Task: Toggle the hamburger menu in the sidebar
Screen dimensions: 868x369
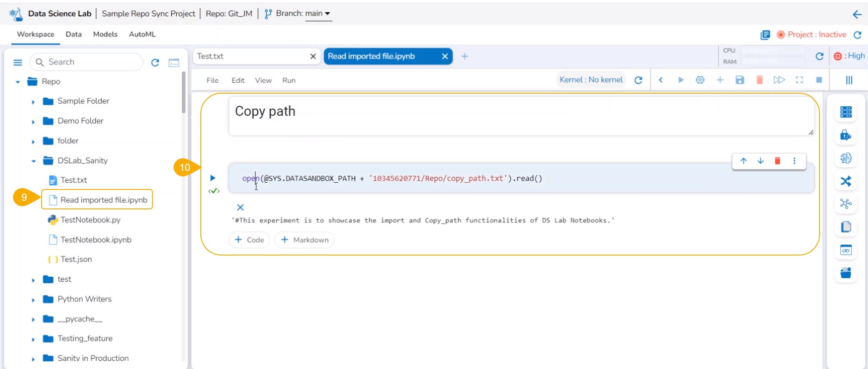Action: coord(18,62)
